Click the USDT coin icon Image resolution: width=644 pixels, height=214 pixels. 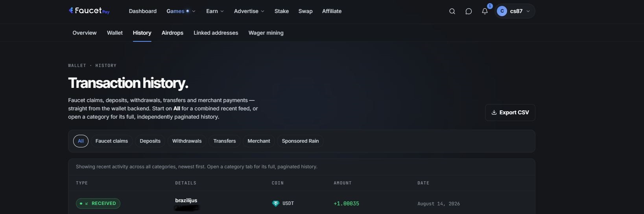pyautogui.click(x=275, y=203)
